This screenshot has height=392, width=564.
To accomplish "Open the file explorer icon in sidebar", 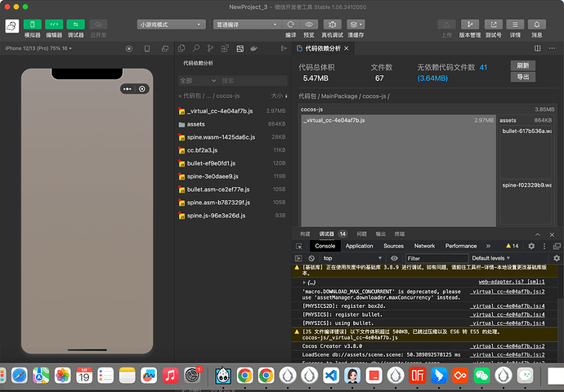I will [x=181, y=48].
